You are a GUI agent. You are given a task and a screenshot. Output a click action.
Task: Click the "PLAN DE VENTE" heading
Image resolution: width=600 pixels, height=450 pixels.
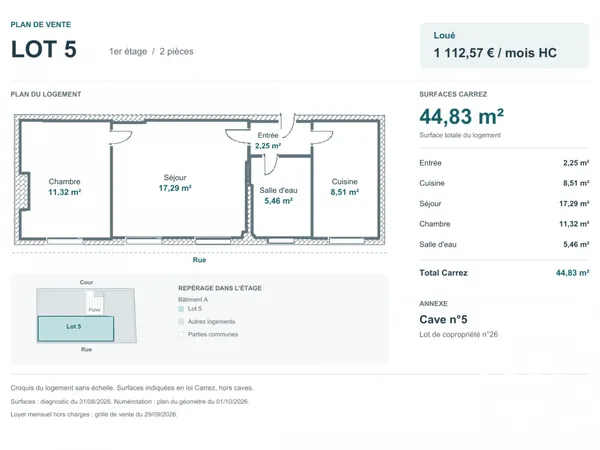[41, 24]
